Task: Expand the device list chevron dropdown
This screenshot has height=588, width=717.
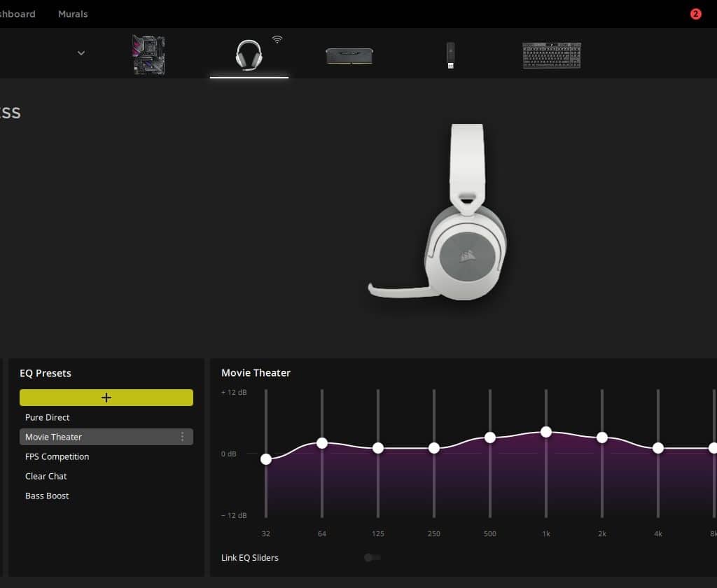Action: coord(81,53)
